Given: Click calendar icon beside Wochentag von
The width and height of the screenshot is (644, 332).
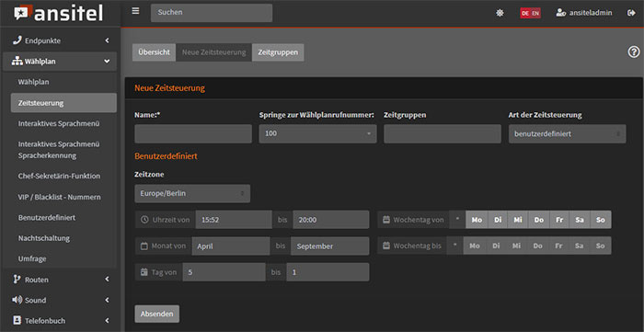Looking at the screenshot, I should (x=386, y=220).
